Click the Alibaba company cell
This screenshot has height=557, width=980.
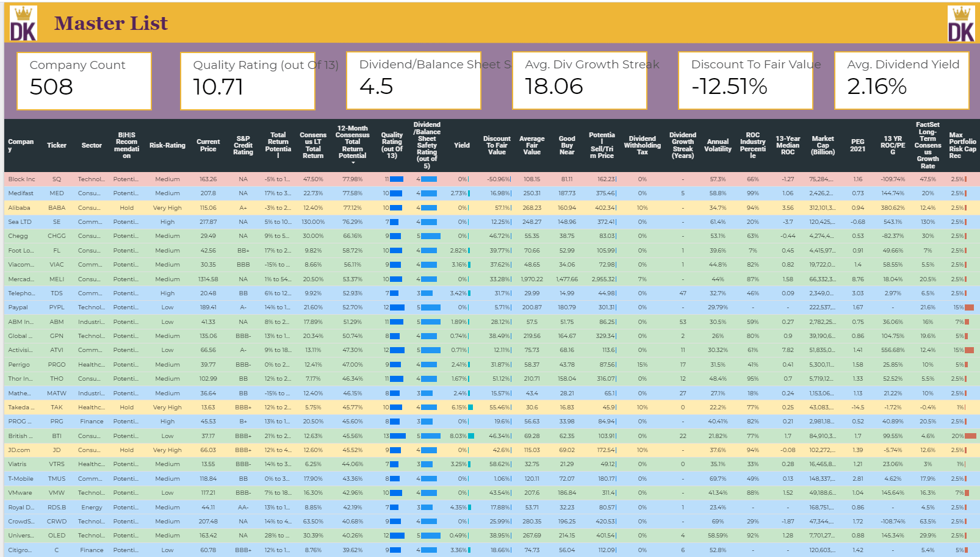click(19, 208)
